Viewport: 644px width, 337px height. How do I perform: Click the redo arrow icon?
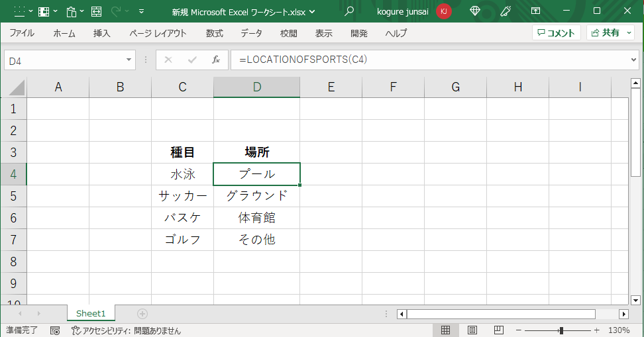115,11
